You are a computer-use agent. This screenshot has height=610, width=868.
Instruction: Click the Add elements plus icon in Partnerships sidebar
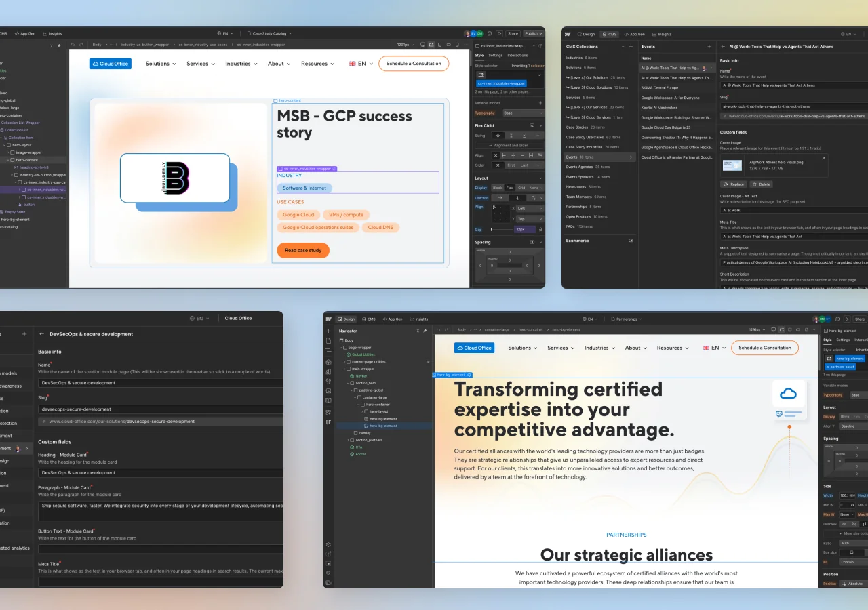point(328,331)
